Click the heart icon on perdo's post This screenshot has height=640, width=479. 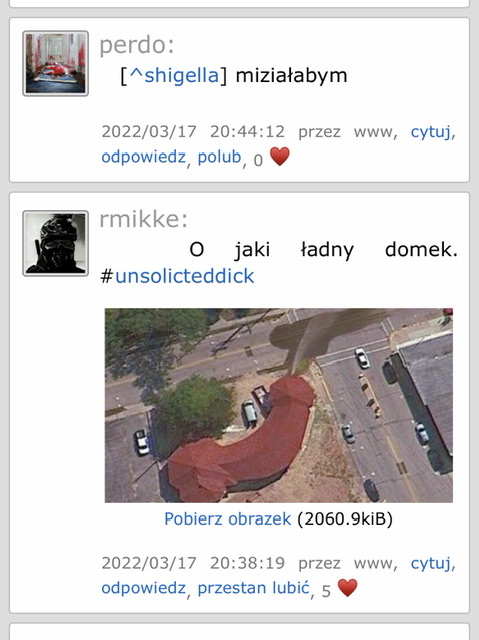280,156
